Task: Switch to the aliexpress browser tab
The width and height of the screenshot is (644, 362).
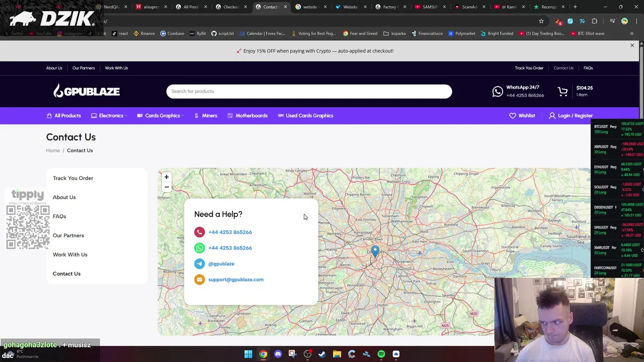Action: 151,7
